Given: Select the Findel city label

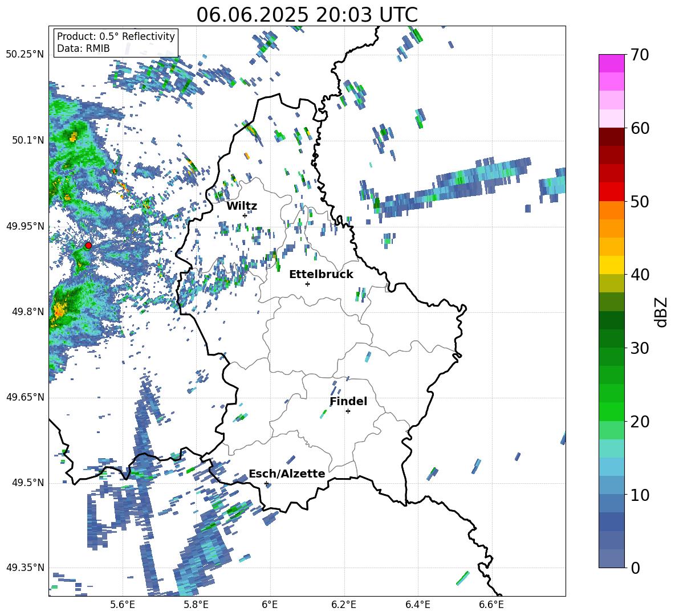Looking at the screenshot, I should (348, 401).
